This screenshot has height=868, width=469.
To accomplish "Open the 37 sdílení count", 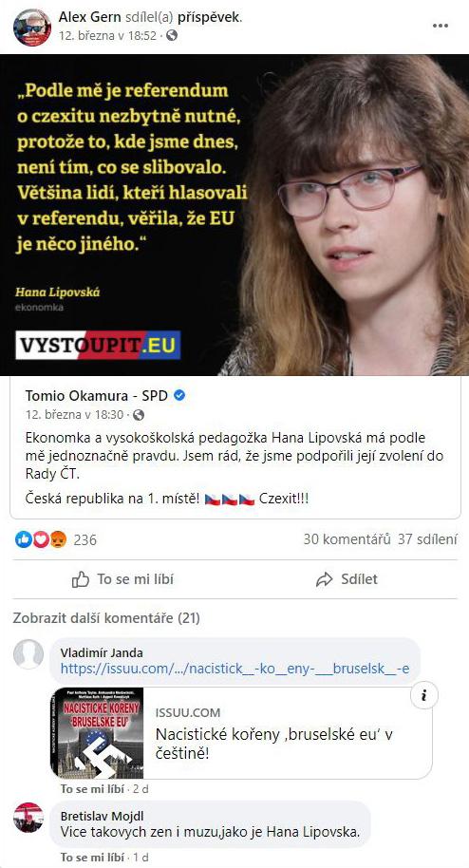I will coord(427,539).
